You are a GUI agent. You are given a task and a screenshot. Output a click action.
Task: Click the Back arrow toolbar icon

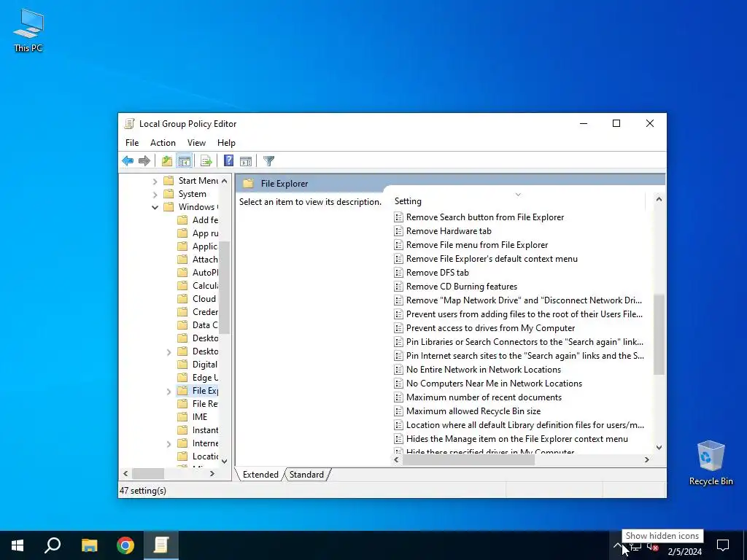128,161
